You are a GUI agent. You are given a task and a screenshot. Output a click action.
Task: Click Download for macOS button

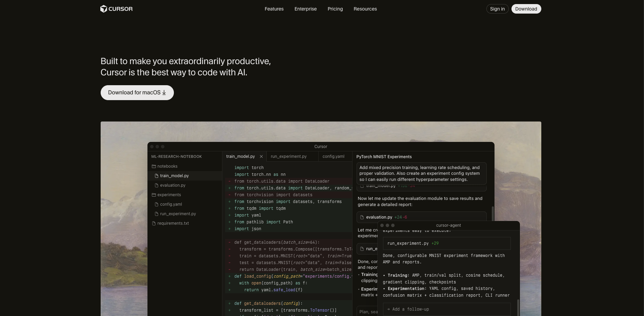click(x=137, y=93)
